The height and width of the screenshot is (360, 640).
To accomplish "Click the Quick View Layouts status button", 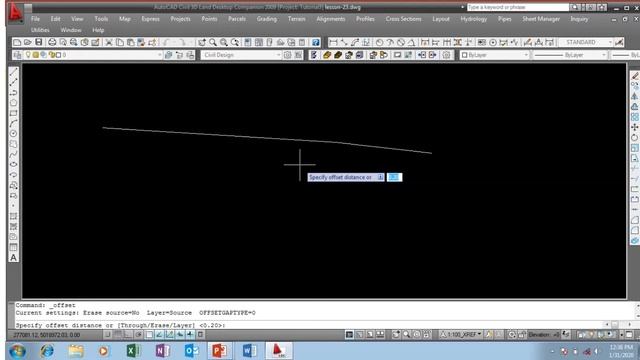I will tap(370, 335).
